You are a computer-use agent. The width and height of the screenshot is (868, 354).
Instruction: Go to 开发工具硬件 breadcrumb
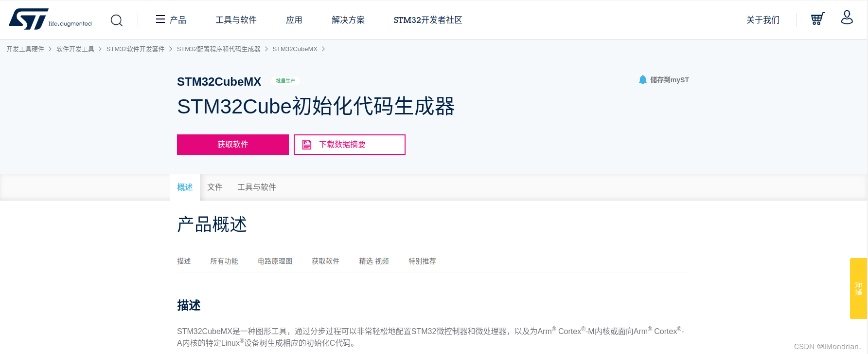tap(25, 49)
